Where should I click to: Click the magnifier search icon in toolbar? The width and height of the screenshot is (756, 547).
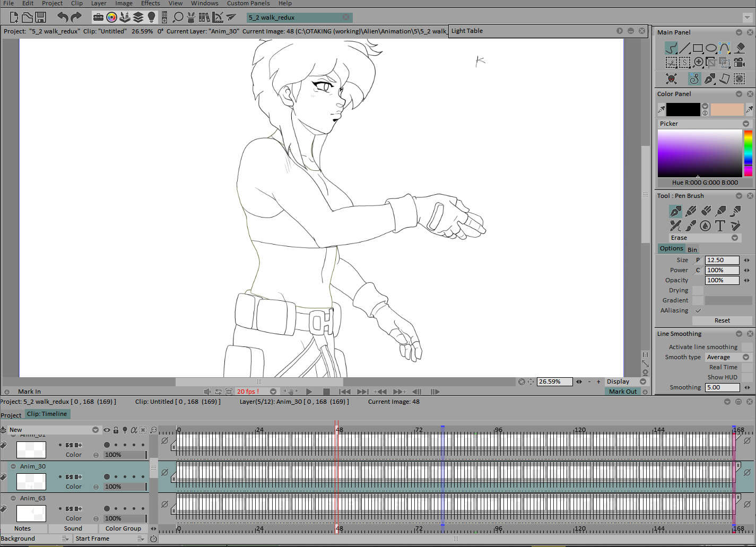click(178, 18)
